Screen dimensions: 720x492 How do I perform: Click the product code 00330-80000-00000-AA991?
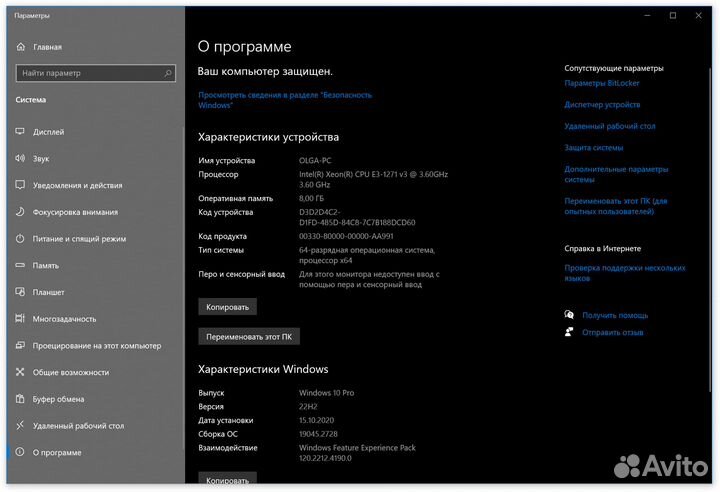[346, 236]
